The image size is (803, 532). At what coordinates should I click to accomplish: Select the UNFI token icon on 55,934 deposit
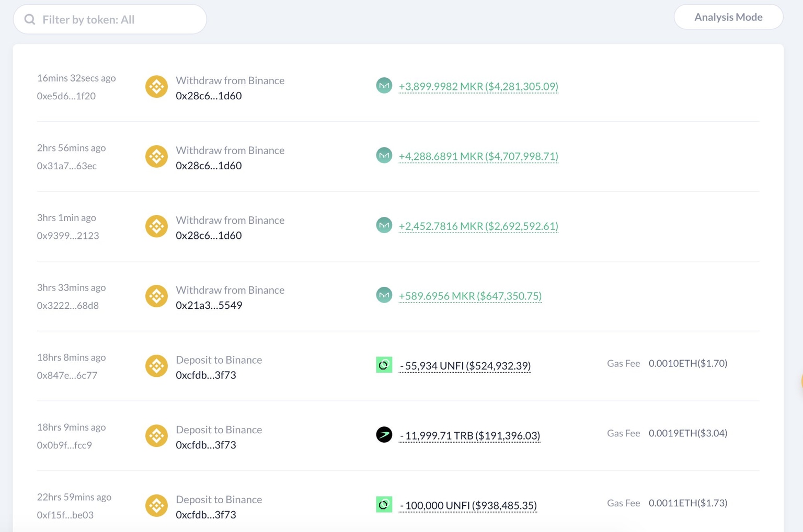(x=384, y=365)
